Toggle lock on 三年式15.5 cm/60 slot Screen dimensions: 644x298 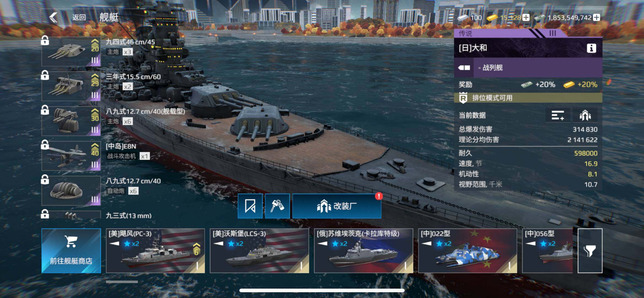coord(45,75)
